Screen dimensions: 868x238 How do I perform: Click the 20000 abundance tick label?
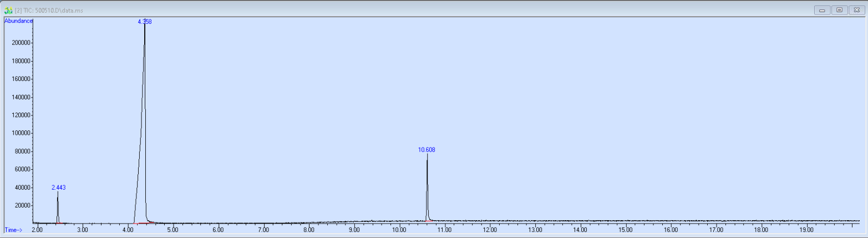pos(22,205)
